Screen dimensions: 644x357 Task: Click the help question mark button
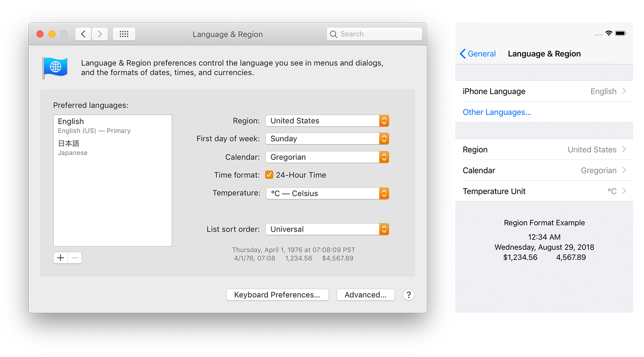[408, 295]
